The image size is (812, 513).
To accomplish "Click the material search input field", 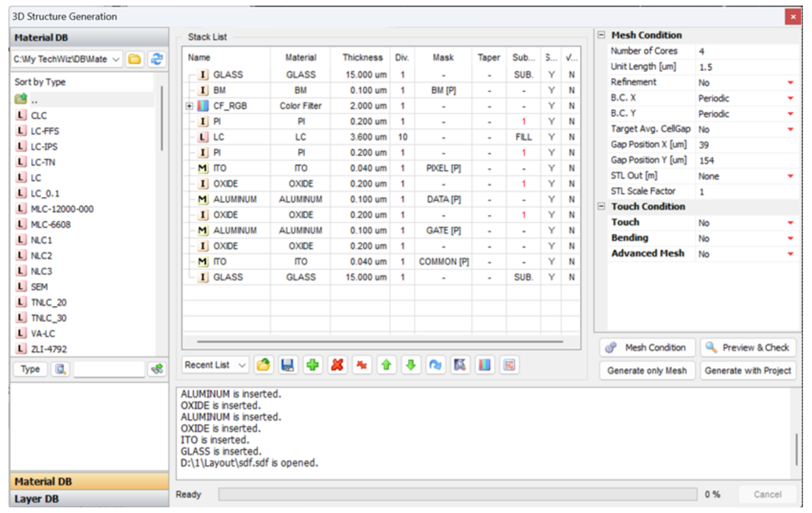I will pyautogui.click(x=109, y=369).
